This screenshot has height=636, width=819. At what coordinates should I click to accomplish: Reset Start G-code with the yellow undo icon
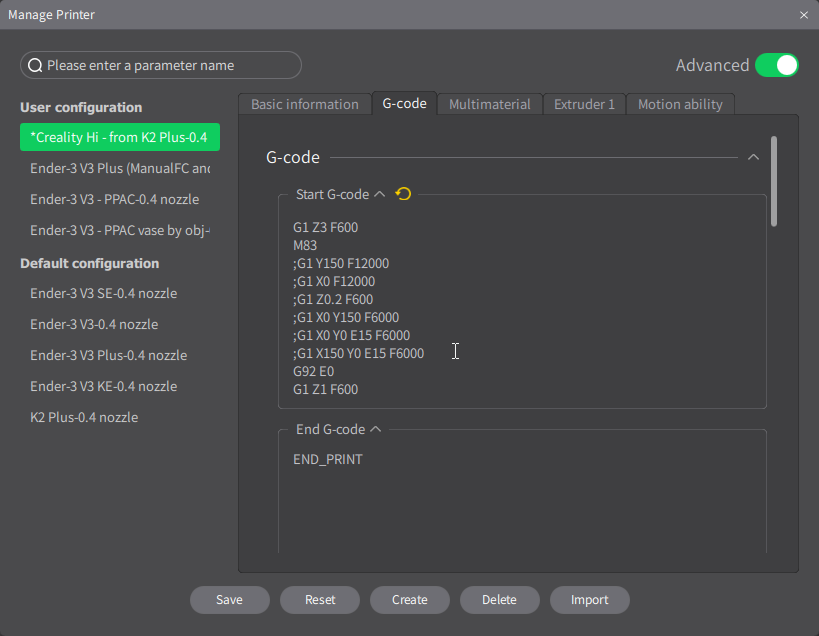[x=403, y=194]
